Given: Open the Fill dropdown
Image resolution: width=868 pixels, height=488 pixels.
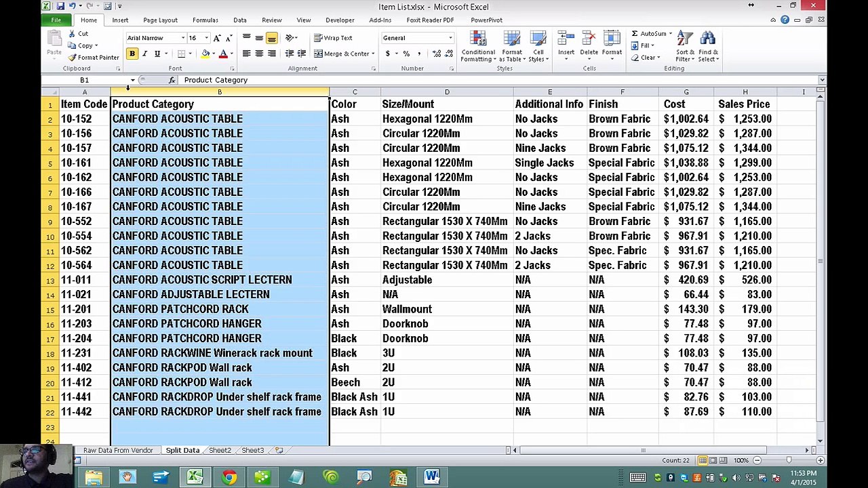Looking at the screenshot, I should 642,45.
